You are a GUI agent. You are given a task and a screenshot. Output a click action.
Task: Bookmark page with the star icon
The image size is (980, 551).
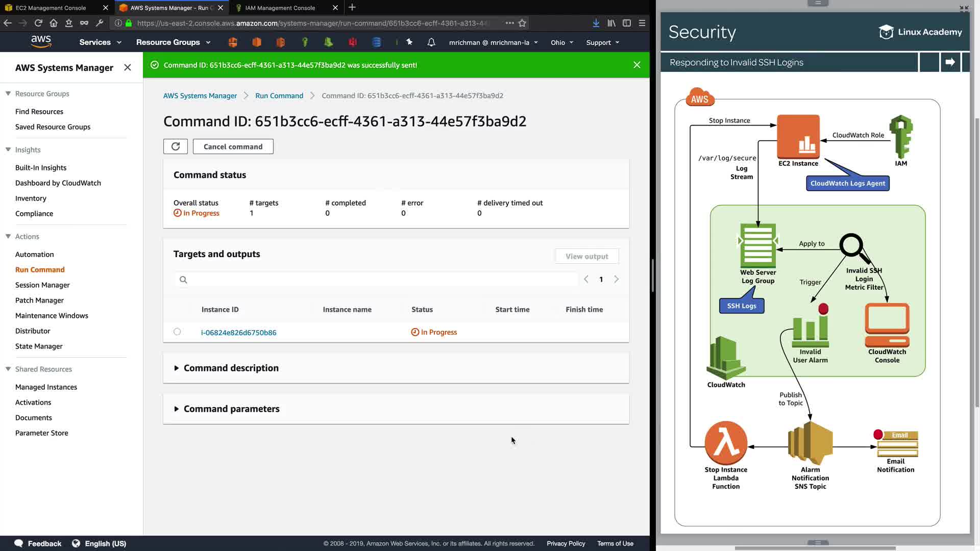[522, 23]
